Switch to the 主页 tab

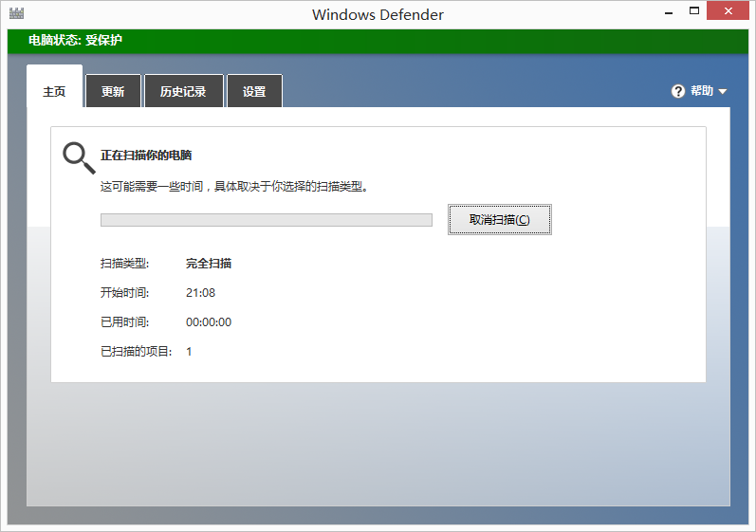(x=54, y=92)
